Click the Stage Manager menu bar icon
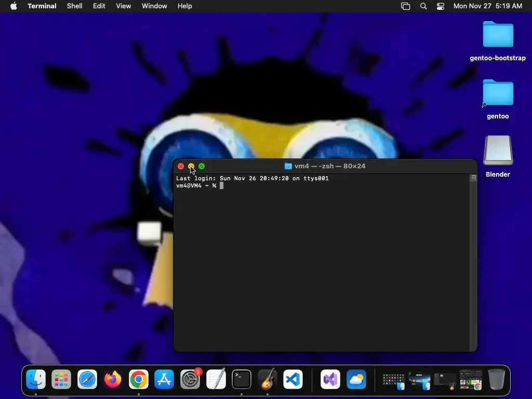The width and height of the screenshot is (532, 399). point(405,6)
